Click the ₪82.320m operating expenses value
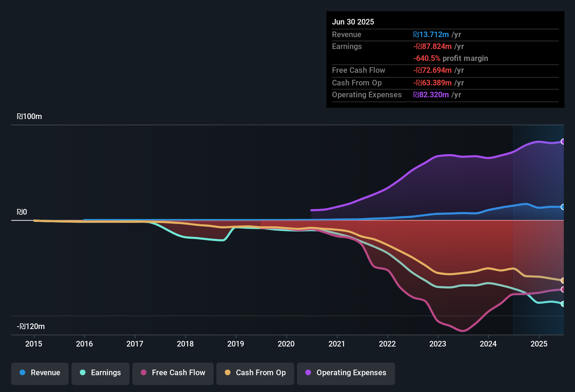575x392 pixels. coord(431,94)
